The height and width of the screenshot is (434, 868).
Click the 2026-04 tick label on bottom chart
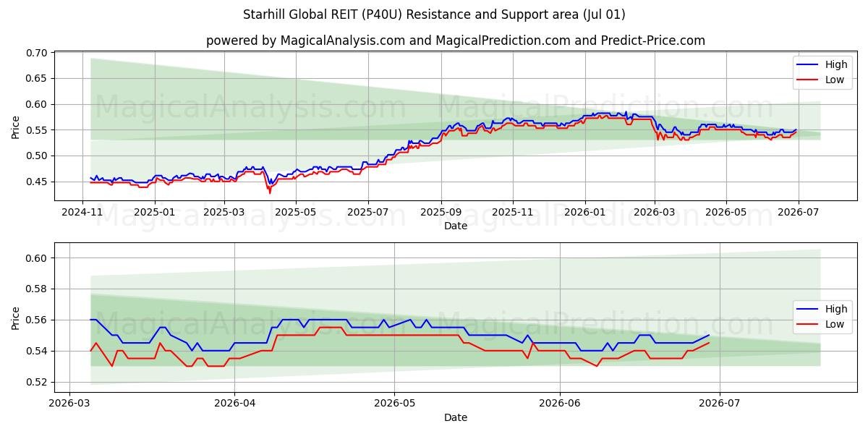coord(235,403)
